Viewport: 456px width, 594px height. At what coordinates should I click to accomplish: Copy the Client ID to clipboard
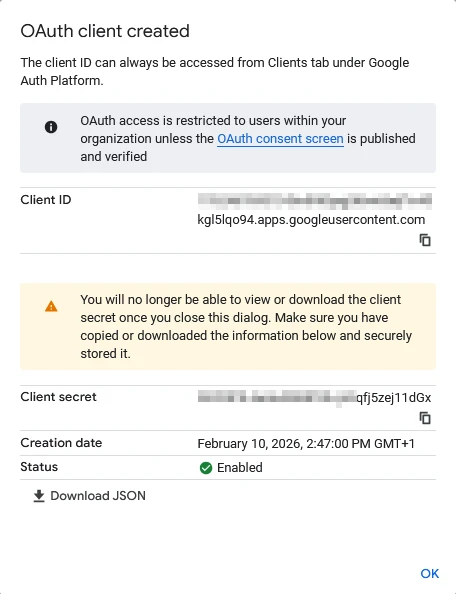coord(425,240)
